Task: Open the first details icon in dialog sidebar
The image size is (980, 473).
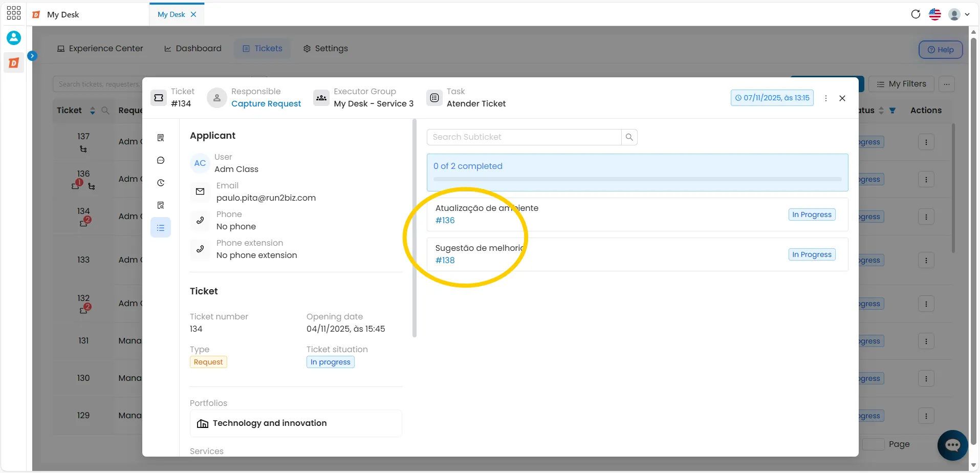Action: [x=161, y=138]
